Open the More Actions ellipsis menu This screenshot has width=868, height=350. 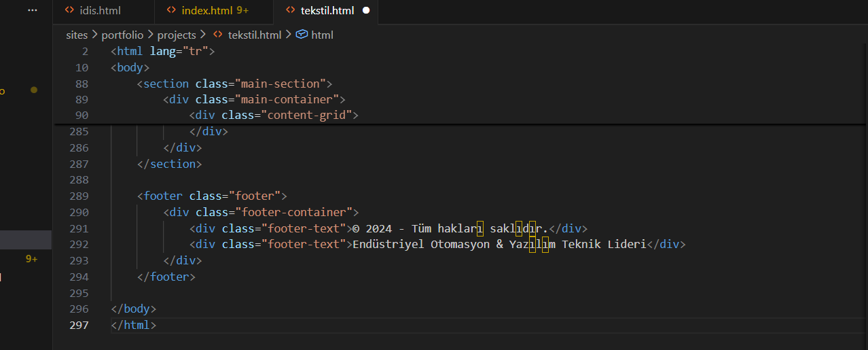32,10
